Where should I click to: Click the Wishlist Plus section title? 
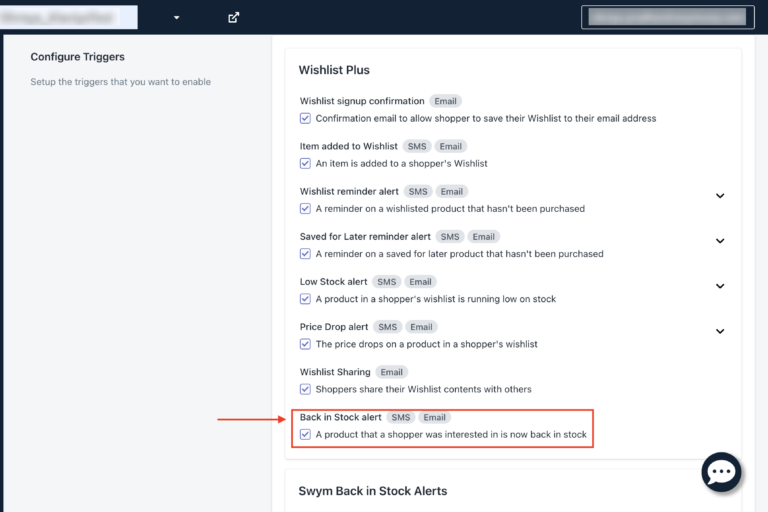click(x=334, y=70)
